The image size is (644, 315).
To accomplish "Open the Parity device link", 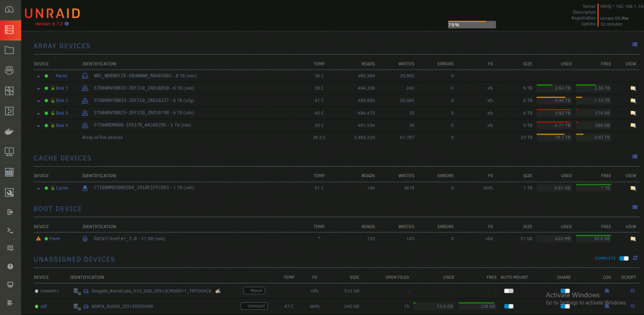I will pyautogui.click(x=62, y=76).
